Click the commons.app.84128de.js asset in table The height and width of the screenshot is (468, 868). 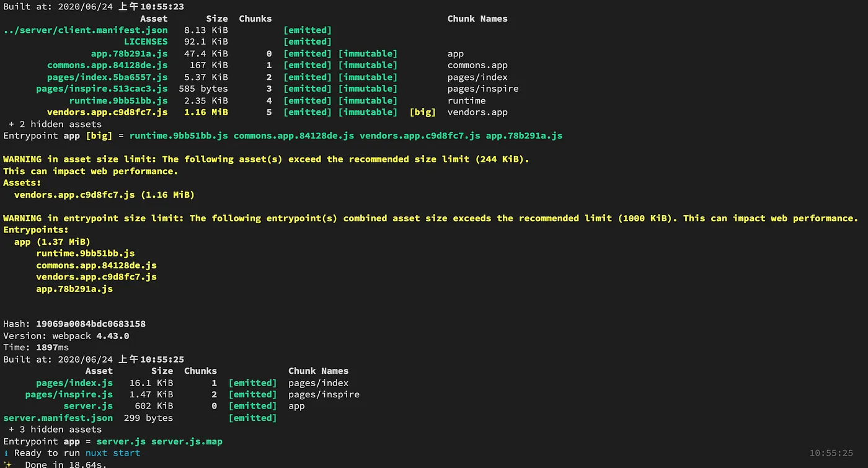[107, 65]
